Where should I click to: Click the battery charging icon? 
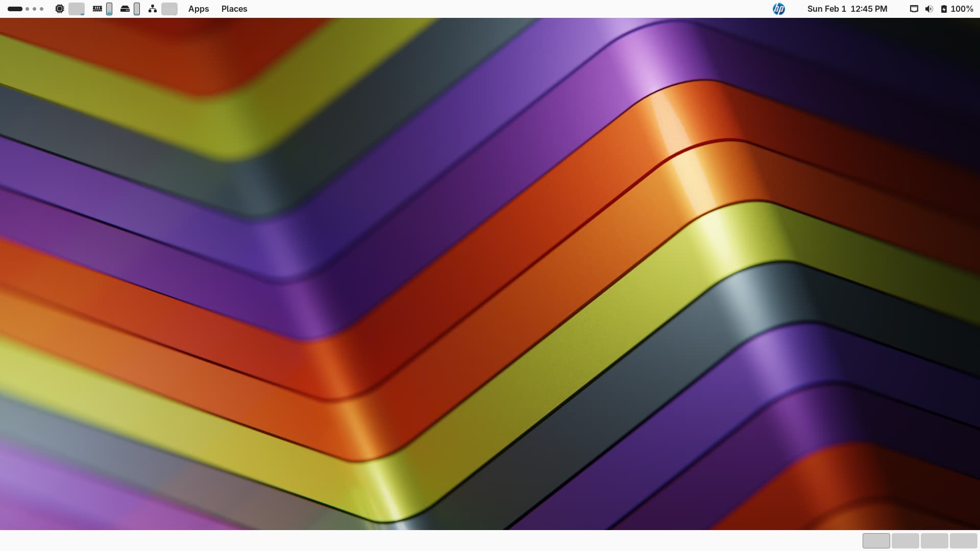pos(944,9)
